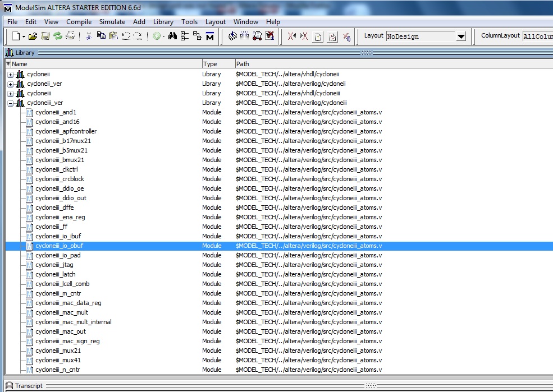
Task: Click the Open folder toolbar icon
Action: pos(33,36)
